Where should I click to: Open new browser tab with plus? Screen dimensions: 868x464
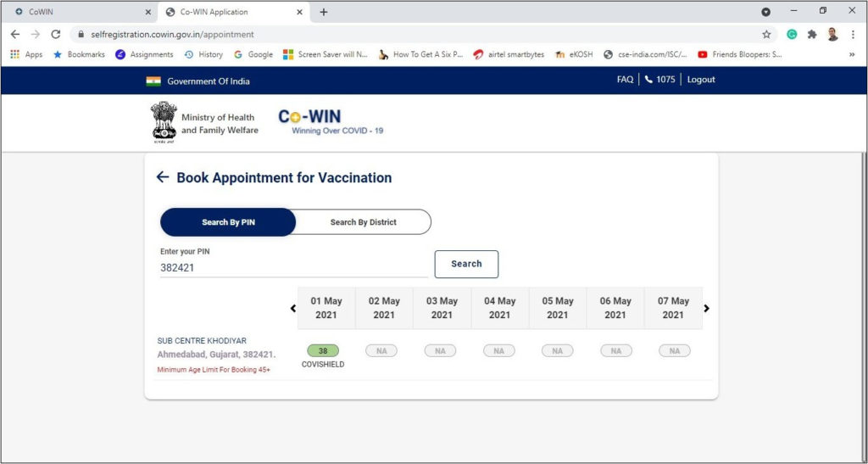point(324,12)
